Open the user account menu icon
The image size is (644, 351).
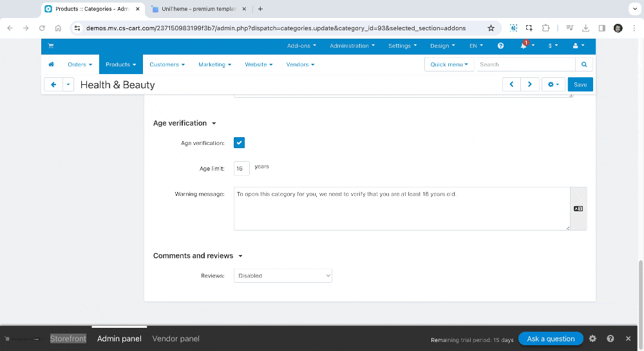[578, 46]
